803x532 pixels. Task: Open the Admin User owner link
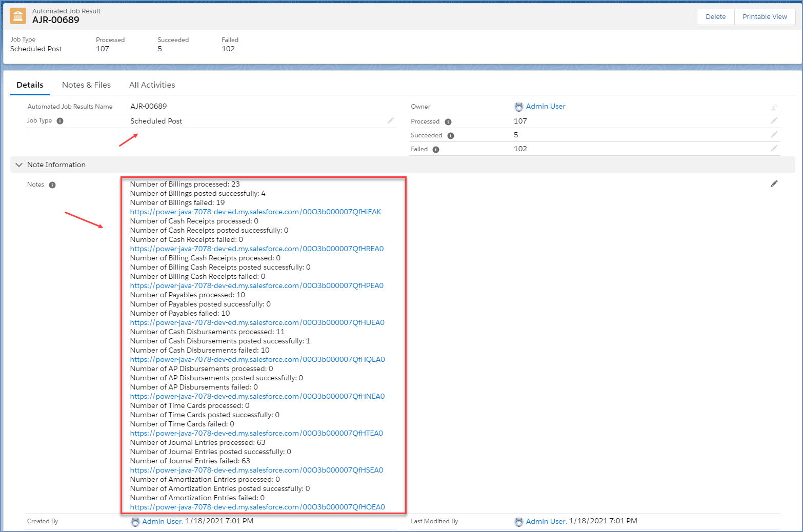[x=545, y=107]
